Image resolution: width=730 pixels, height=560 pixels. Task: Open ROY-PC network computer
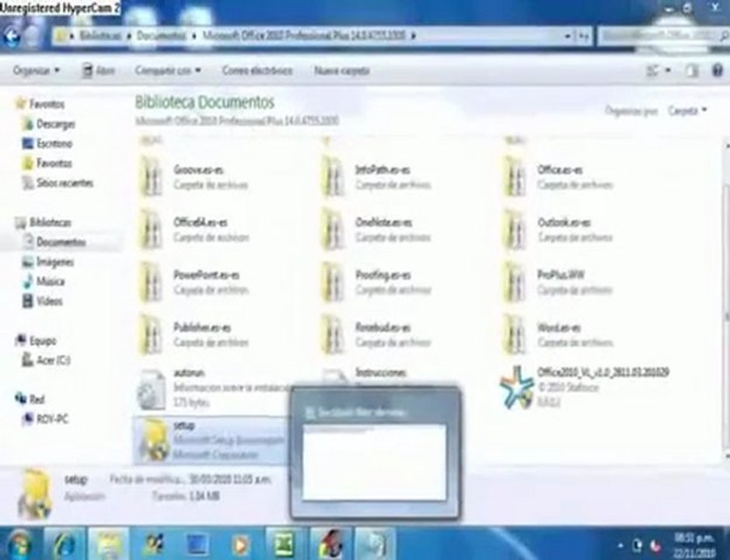(45, 418)
